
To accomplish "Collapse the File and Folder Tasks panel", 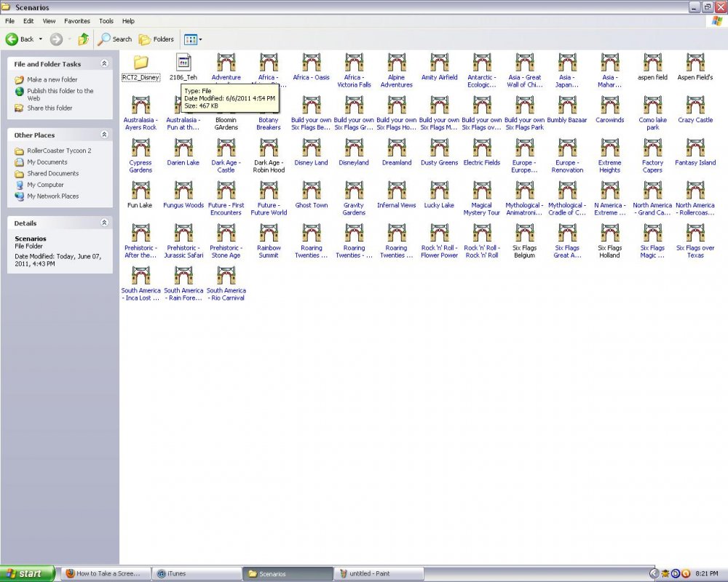I will click(x=104, y=64).
